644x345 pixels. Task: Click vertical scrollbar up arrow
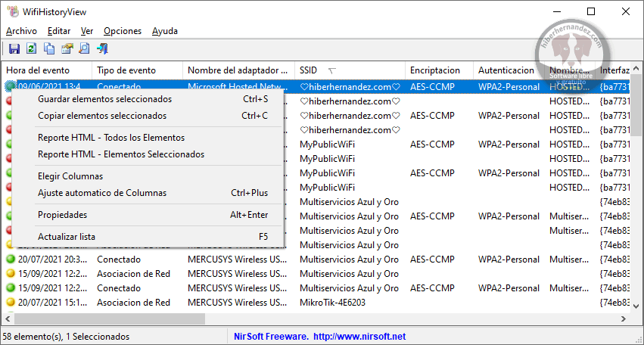pos(636,68)
